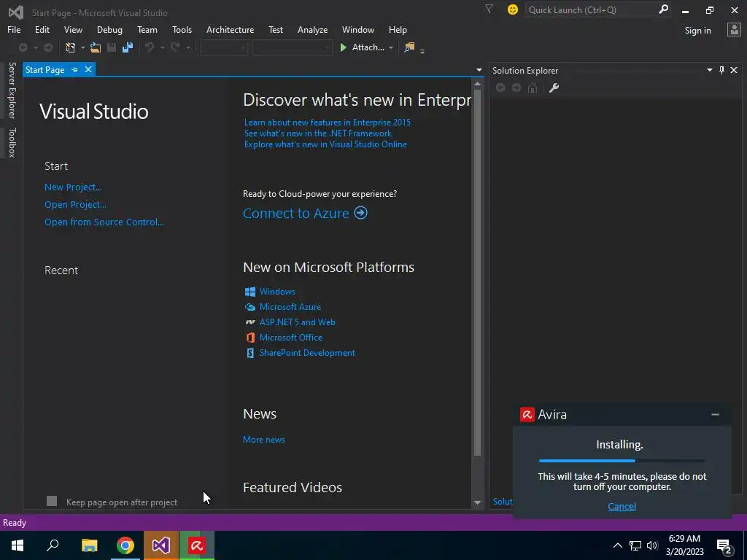This screenshot has width=747, height=560.
Task: Open the Analyze menu
Action: coord(312,30)
